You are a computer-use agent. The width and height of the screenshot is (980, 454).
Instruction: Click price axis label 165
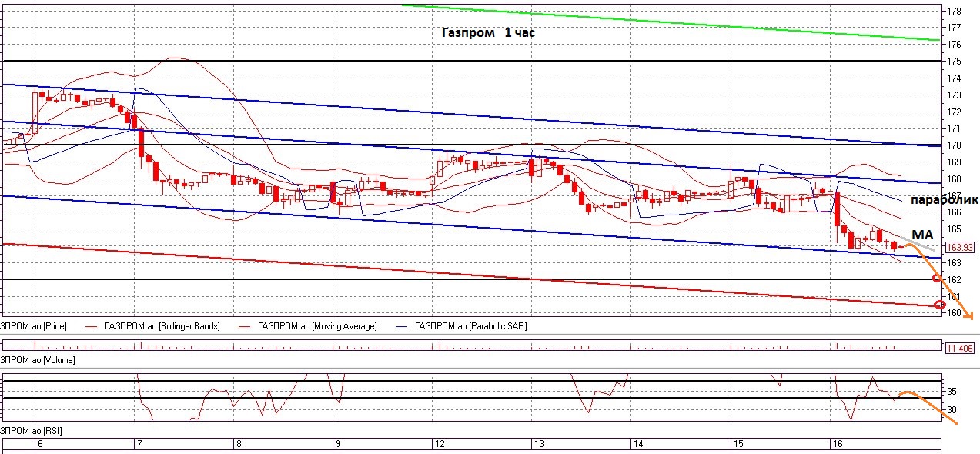tap(953, 229)
